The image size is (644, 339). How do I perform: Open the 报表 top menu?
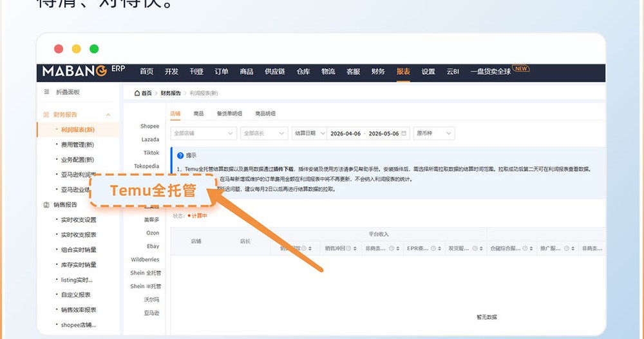[x=403, y=72]
